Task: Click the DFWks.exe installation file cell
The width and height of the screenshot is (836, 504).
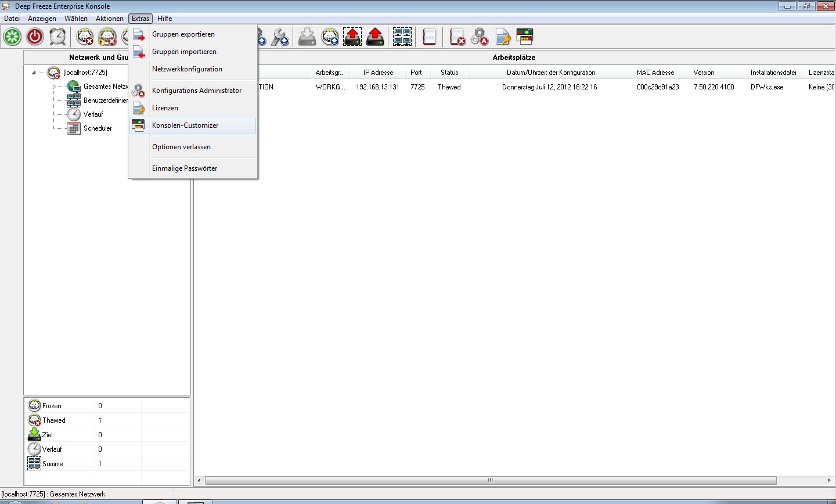Action: 767,87
